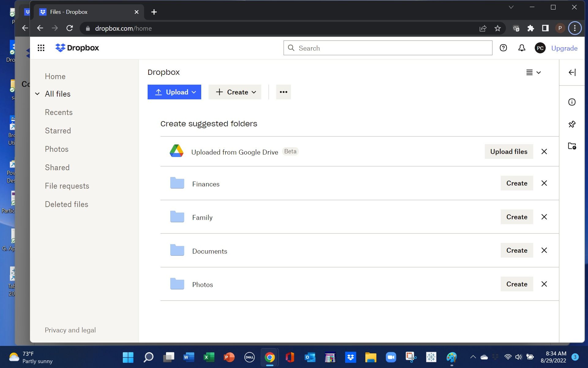588x368 pixels.
Task: Open the Chrome tab search chevron
Action: click(511, 7)
